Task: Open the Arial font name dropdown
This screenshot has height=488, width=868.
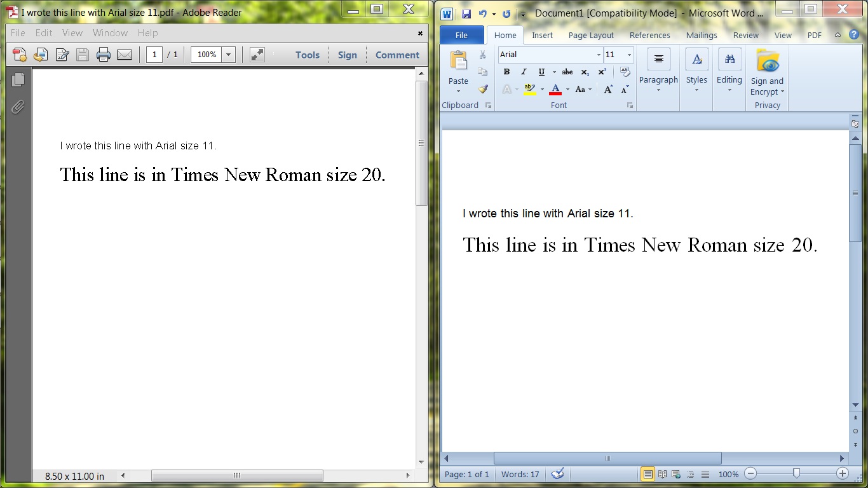Action: click(x=599, y=55)
